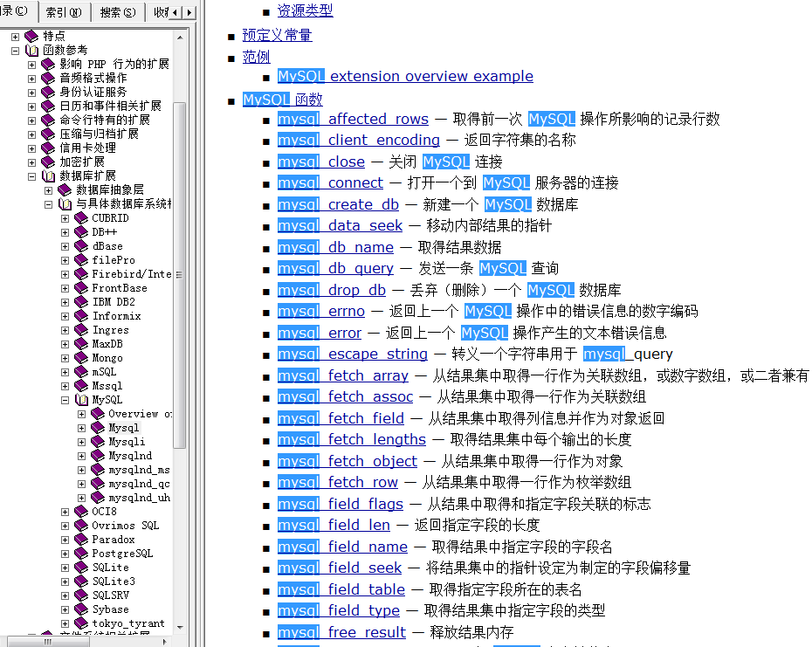Image resolution: width=812 pixels, height=647 pixels.
Task: Open the 资源类型 link
Action: (x=305, y=10)
